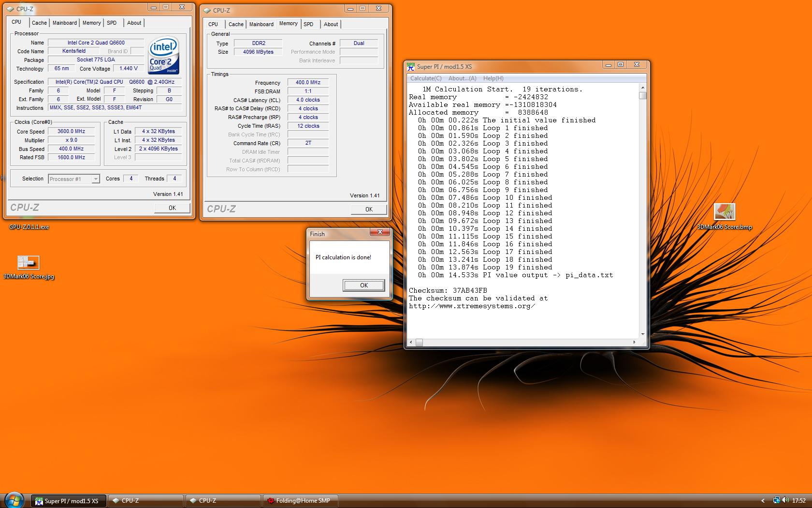Click the Package field Socket 775 LGA
Viewport: 812px width, 508px height.
tap(96, 60)
